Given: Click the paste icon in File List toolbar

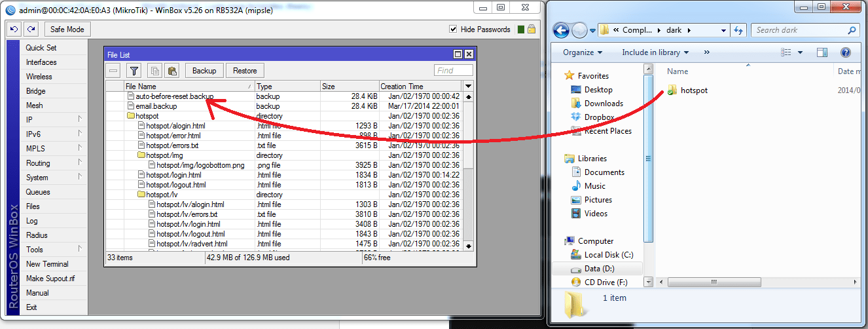Looking at the screenshot, I should pyautogui.click(x=172, y=71).
